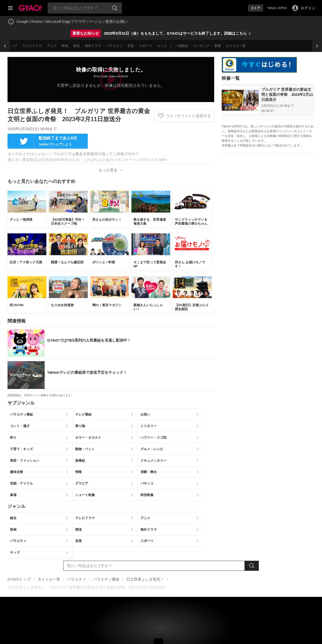Open Yahoo! JAPAN header link
The width and height of the screenshot is (322, 644).
(x=277, y=8)
